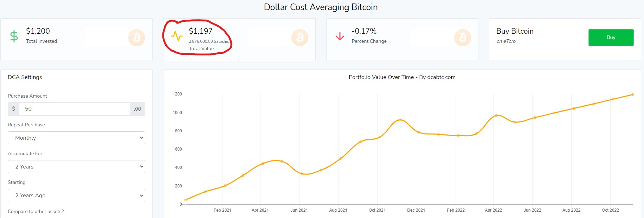Open the Repeat Purchase Monthly dropdown

click(76, 138)
